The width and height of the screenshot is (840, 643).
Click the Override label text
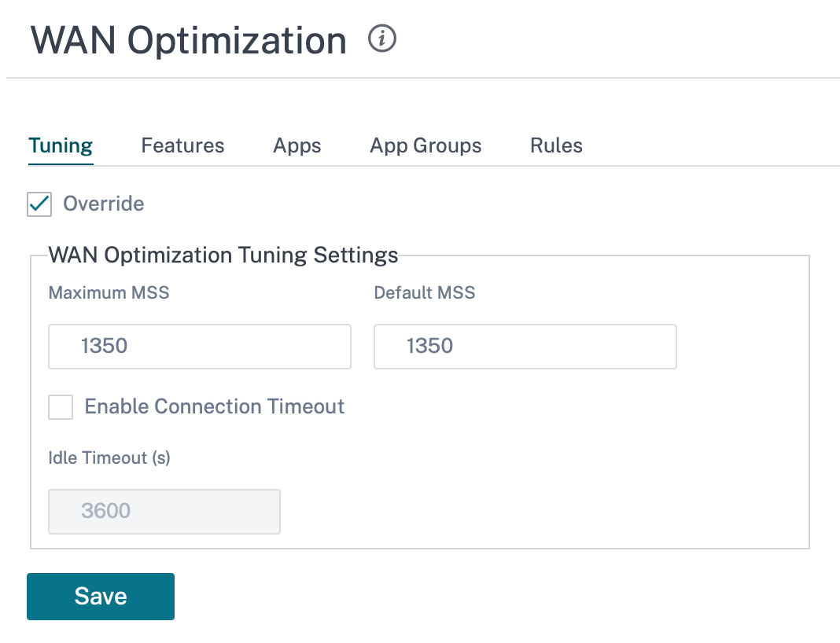coord(103,204)
